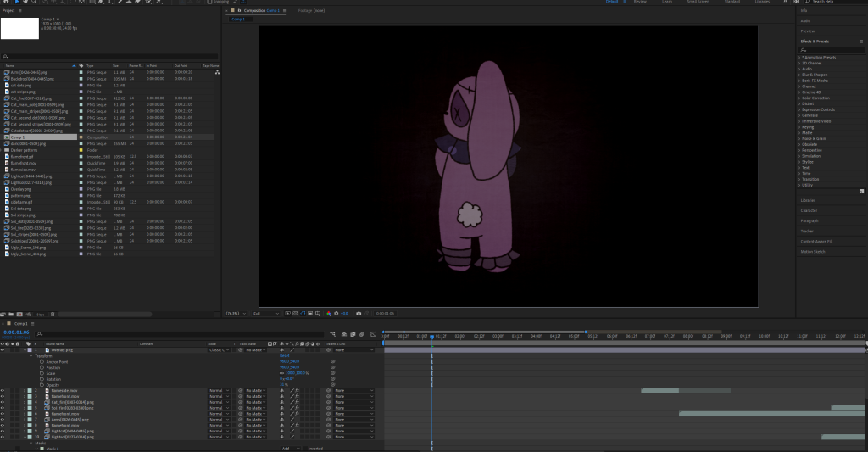Collapse the Overlay.png layer properties
The width and height of the screenshot is (868, 452).
pos(25,350)
